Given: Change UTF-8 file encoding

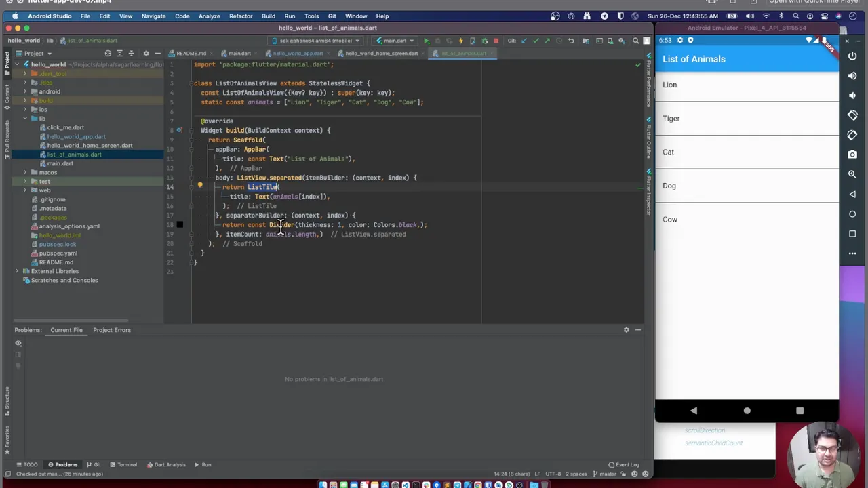Looking at the screenshot, I should coord(553,474).
